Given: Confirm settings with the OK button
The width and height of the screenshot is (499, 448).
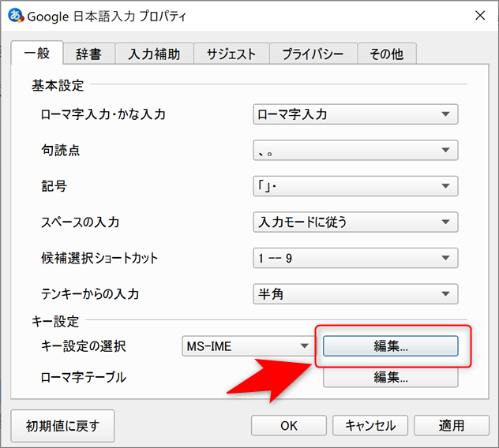Looking at the screenshot, I should click(288, 425).
